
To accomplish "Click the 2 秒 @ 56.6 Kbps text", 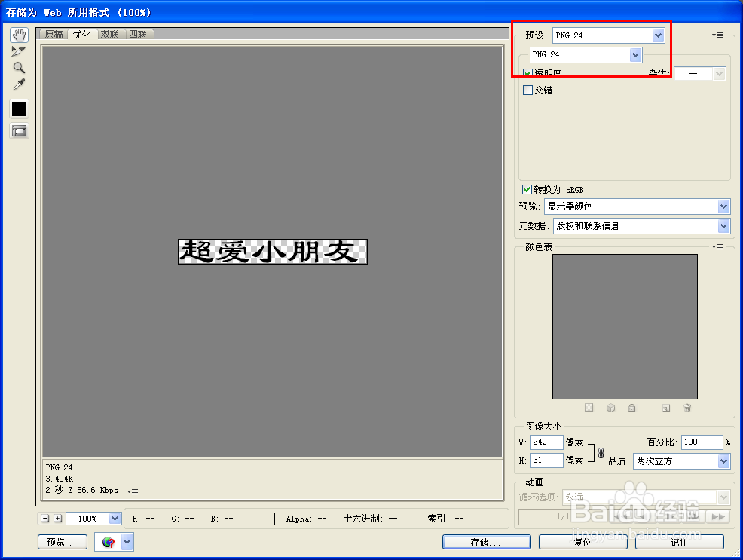I will click(81, 490).
